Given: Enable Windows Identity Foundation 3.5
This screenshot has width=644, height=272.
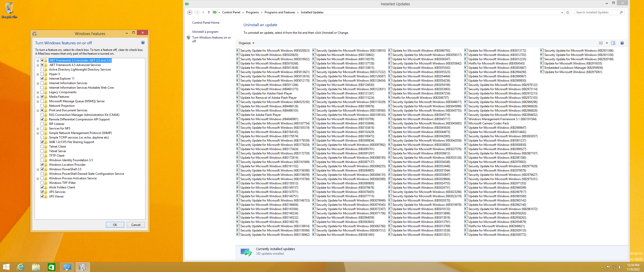Looking at the screenshot, I should pos(42,160).
